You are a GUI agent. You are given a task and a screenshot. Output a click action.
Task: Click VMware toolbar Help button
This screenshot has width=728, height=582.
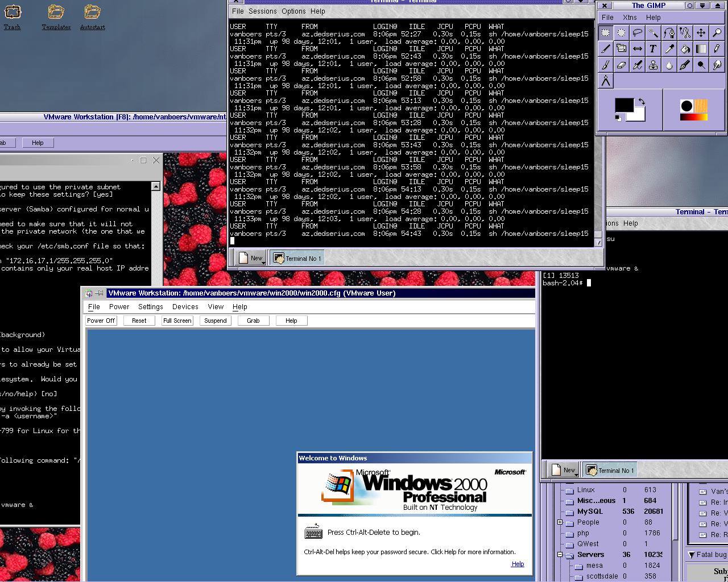click(291, 321)
